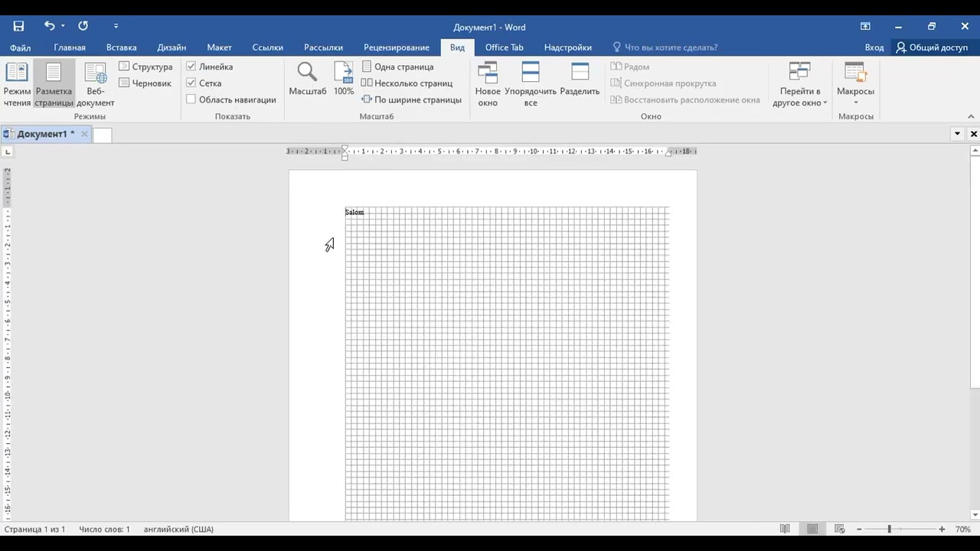This screenshot has width=980, height=551.
Task: Select Print Layout view (Разметка страницы)
Action: 54,85
